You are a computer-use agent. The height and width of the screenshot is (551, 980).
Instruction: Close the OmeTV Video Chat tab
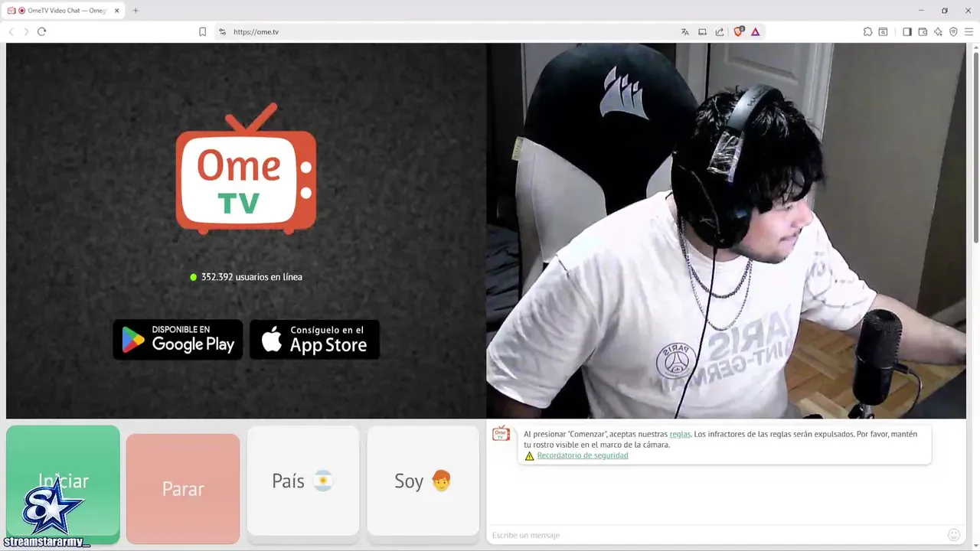(117, 11)
